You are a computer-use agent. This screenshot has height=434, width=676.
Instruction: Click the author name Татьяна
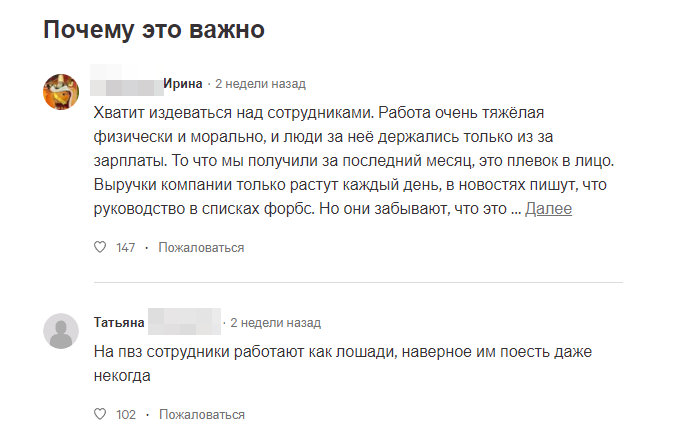coord(119,323)
